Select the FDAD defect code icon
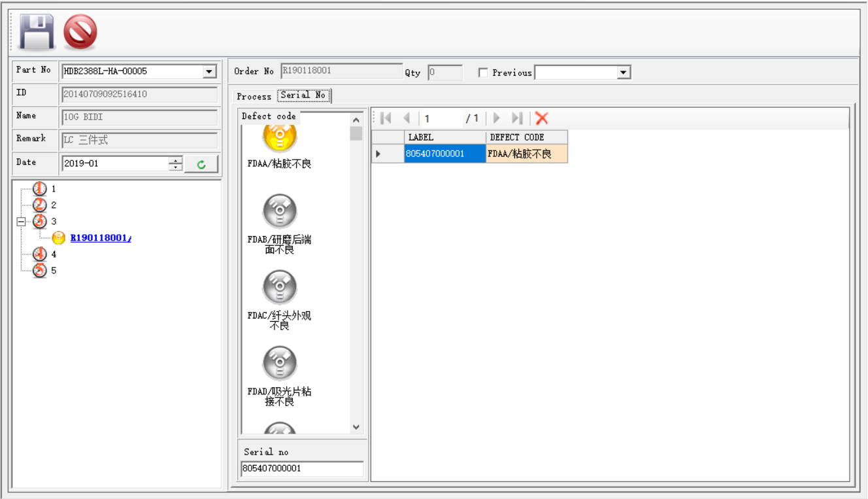The height and width of the screenshot is (499, 868). [280, 363]
